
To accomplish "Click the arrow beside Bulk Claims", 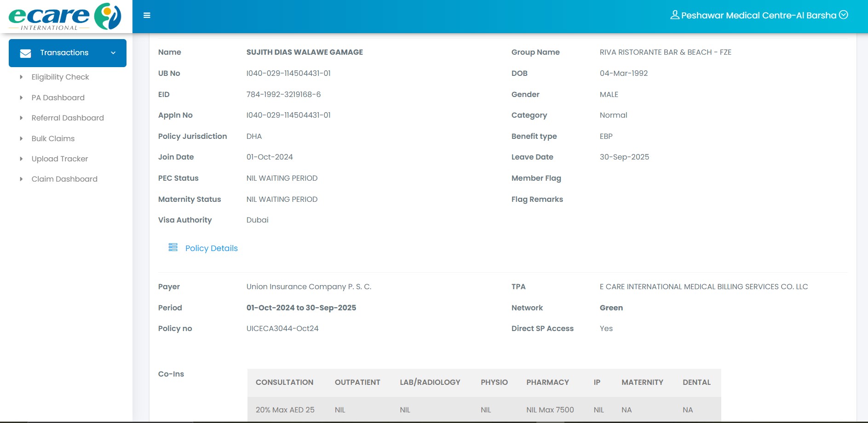I will (x=21, y=138).
